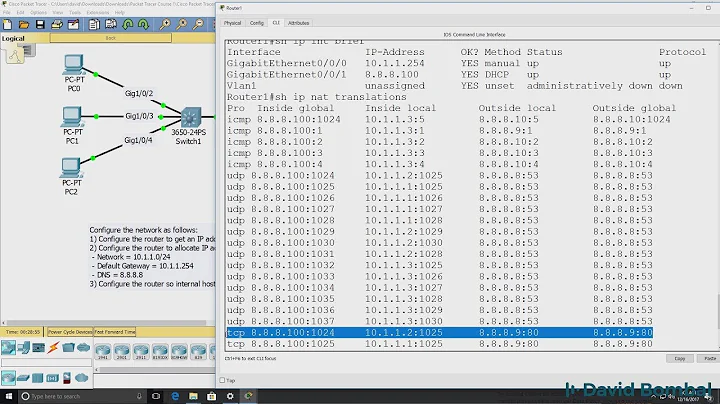This screenshot has width=720, height=404.
Task: Select Switches subcategory icon
Action: pyautogui.click(x=23, y=378)
